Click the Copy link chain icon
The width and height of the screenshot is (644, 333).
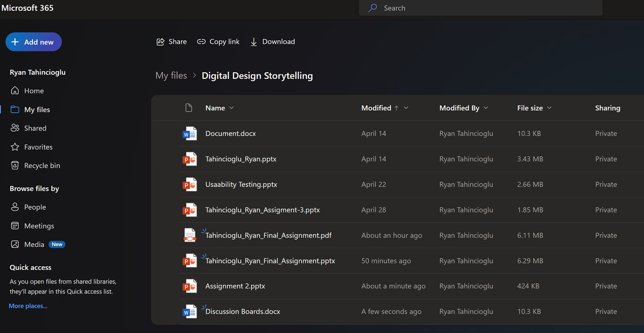coord(201,42)
